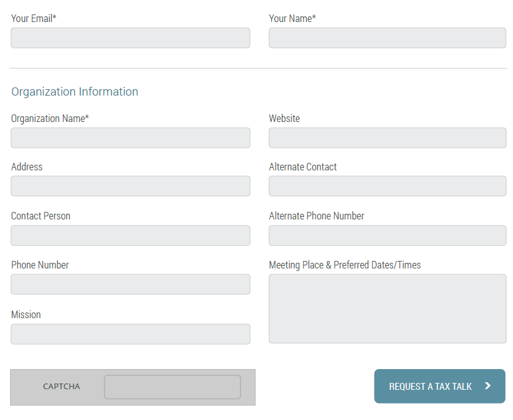Click the CAPTCHA entry box

point(172,387)
